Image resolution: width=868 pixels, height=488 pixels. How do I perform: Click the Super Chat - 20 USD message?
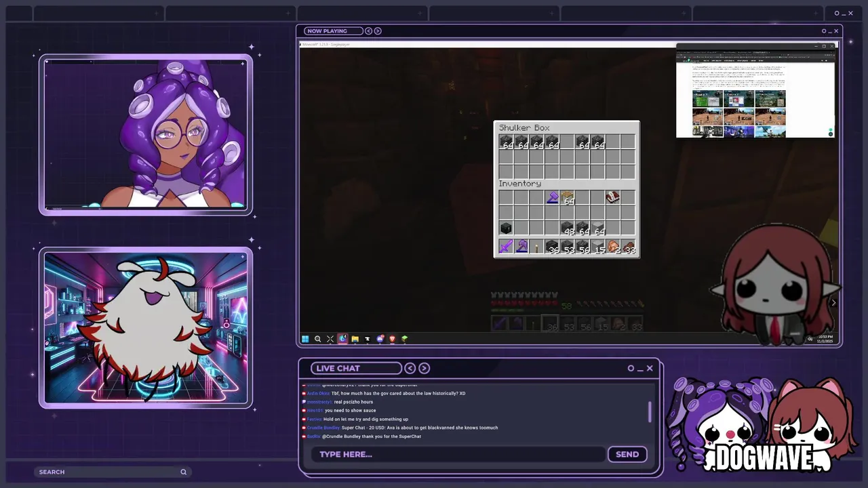(420, 428)
